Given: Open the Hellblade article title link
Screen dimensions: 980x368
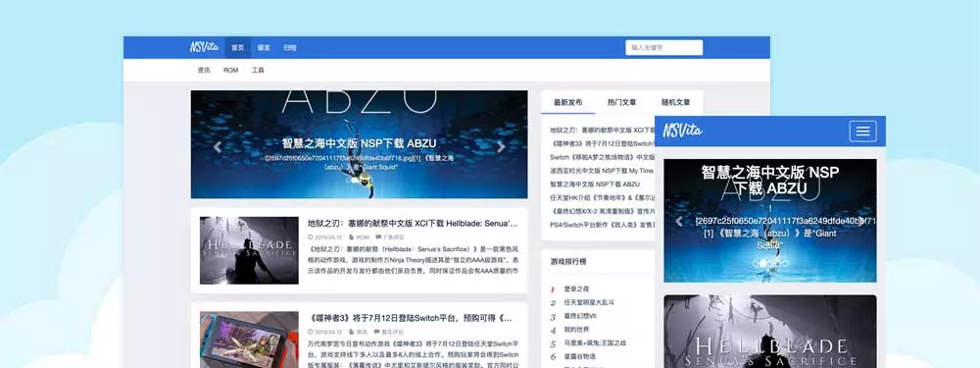Looking at the screenshot, I should [413, 223].
